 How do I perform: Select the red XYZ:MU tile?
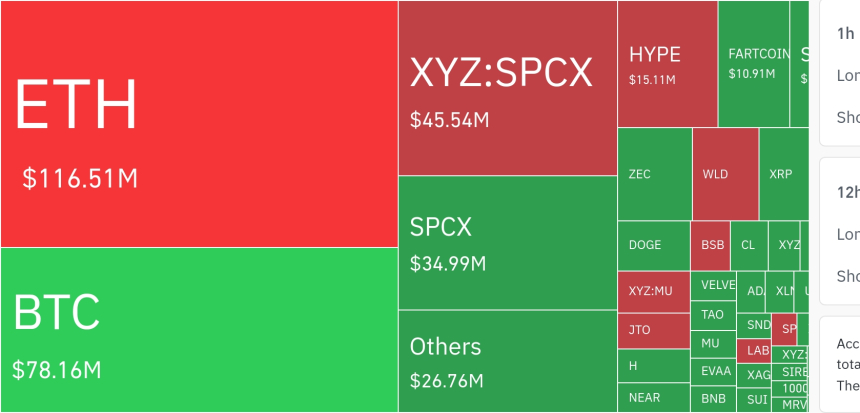tap(654, 292)
